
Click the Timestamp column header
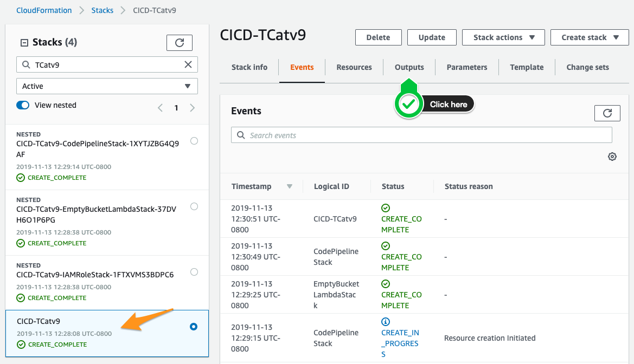click(x=252, y=186)
